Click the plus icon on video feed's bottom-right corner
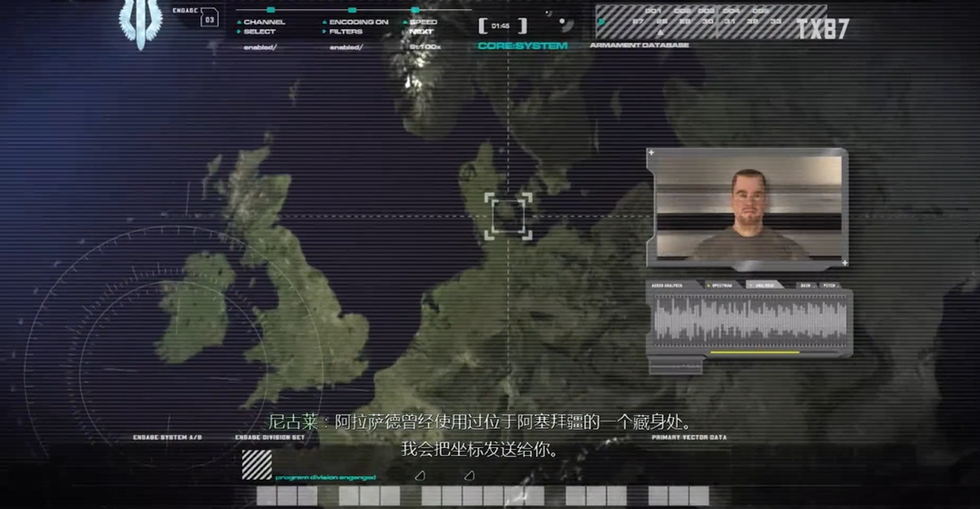980x509 pixels. 843,263
